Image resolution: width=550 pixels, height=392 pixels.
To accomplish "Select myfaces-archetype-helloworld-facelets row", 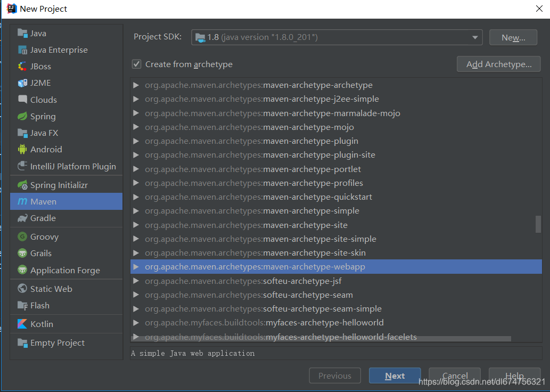I will [x=336, y=336].
